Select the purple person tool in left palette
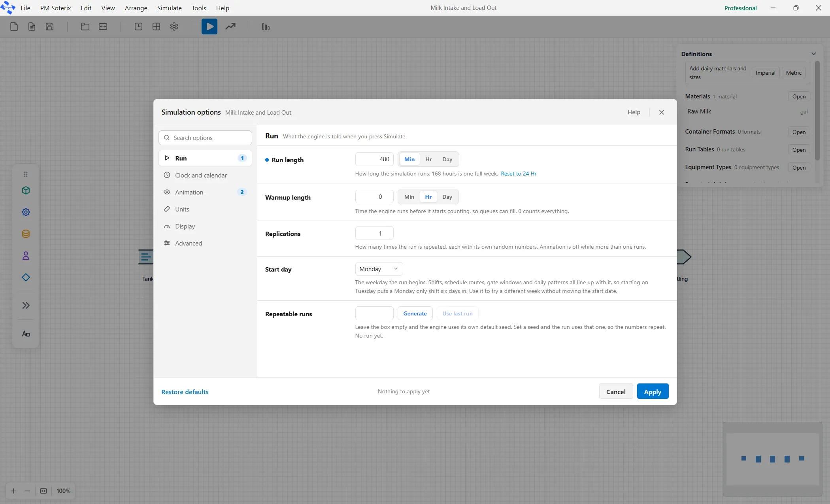Image resolution: width=830 pixels, height=504 pixels. (x=26, y=256)
